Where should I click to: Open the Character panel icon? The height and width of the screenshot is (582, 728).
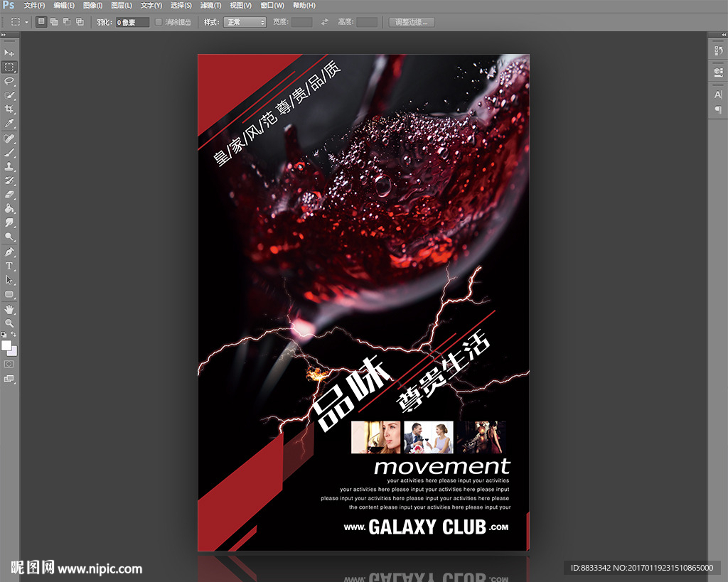718,95
